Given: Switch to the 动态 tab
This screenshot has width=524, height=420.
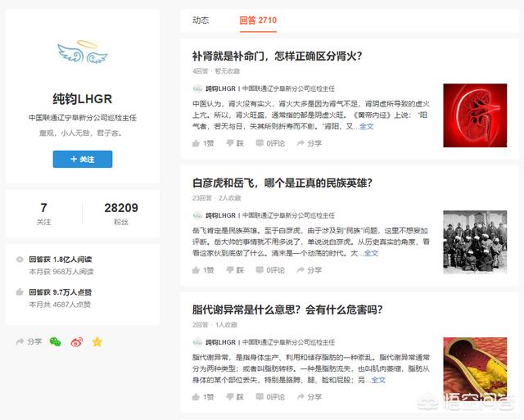Looking at the screenshot, I should click(201, 20).
